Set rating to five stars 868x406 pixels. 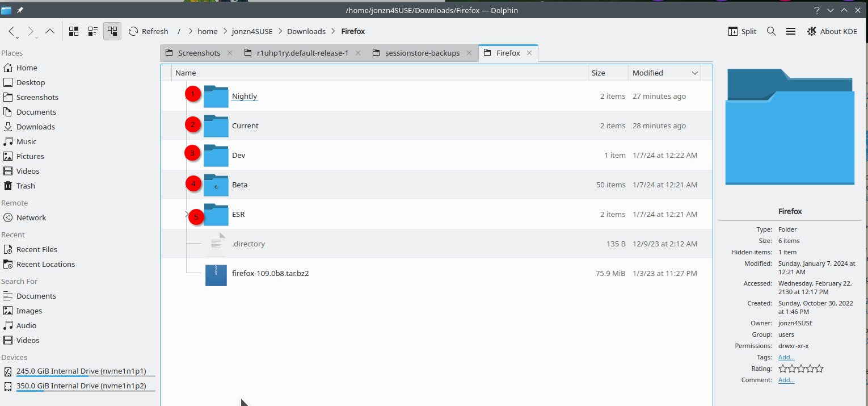tap(819, 369)
